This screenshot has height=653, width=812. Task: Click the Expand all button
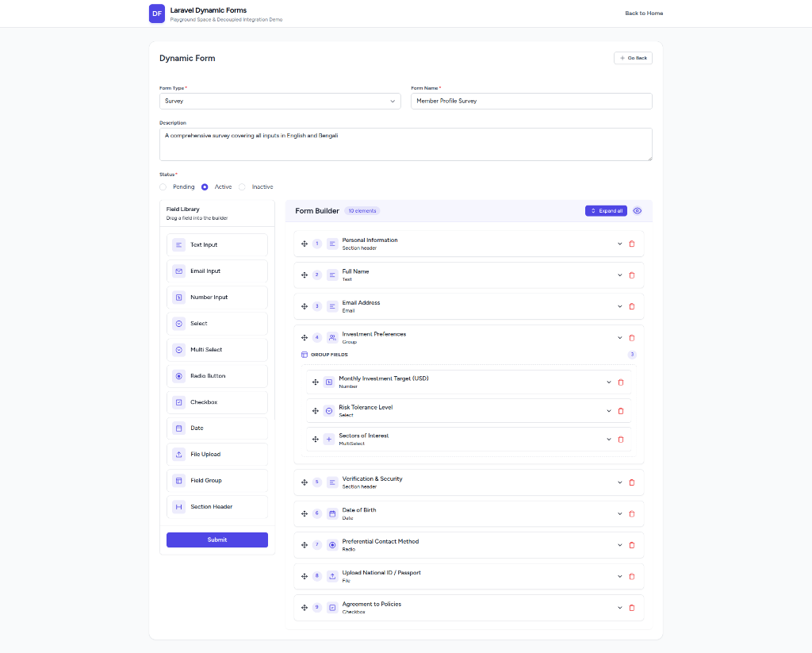pos(606,211)
